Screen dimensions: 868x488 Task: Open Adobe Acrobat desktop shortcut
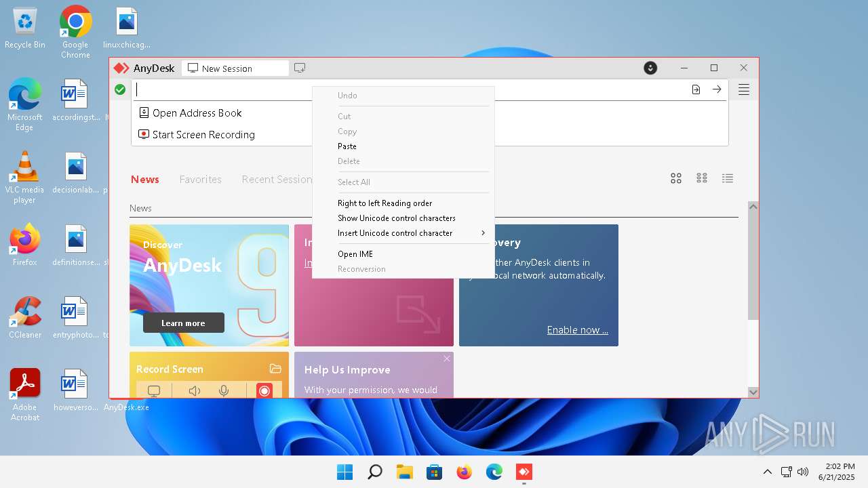pyautogui.click(x=25, y=395)
